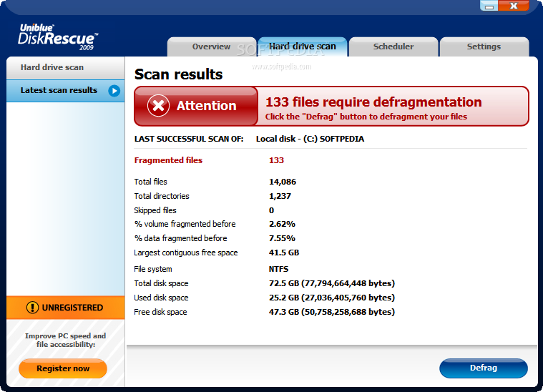
Task: Go to the Scheduler tab
Action: pos(393,46)
